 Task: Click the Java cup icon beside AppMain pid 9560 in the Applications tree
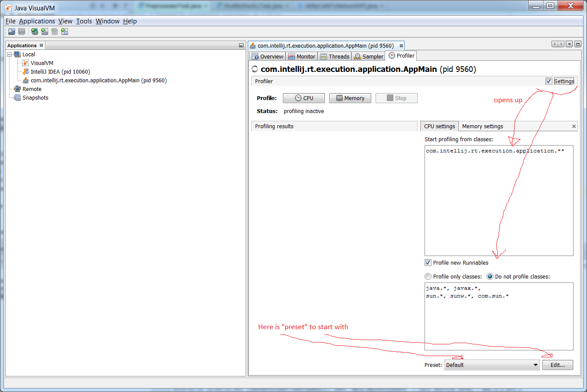tap(26, 80)
